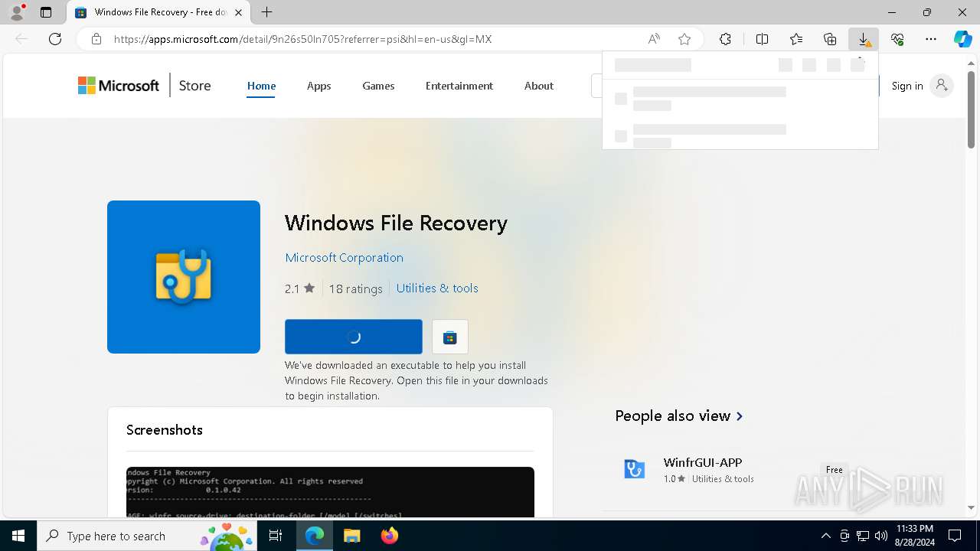Open the clock and calendar flyout
The image size is (980, 551).
pos(915,536)
